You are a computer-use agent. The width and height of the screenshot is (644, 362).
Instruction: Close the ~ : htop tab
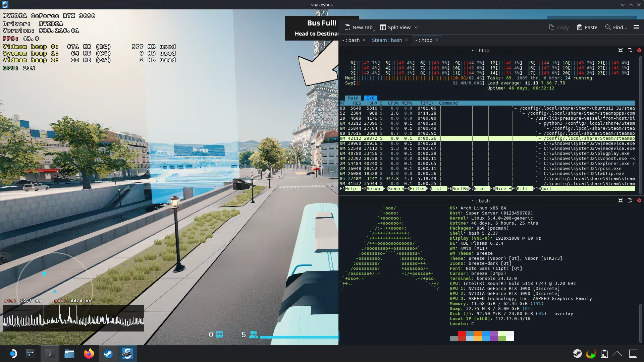[x=437, y=40]
